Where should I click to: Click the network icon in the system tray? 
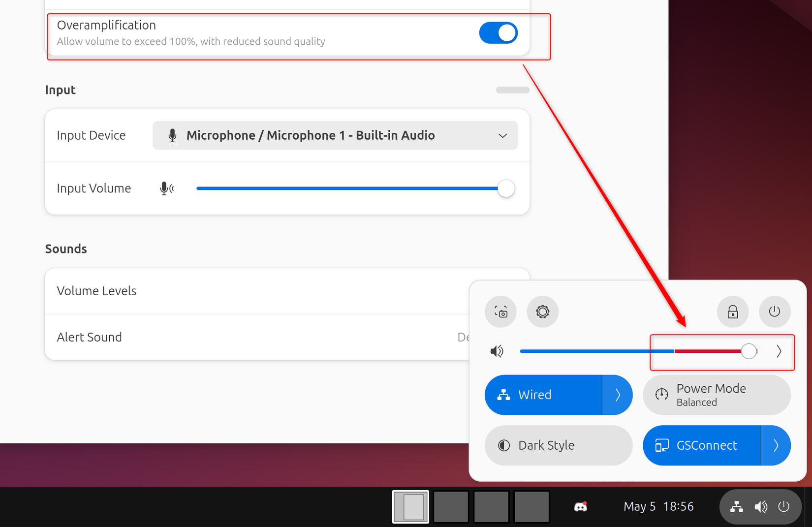point(737,506)
